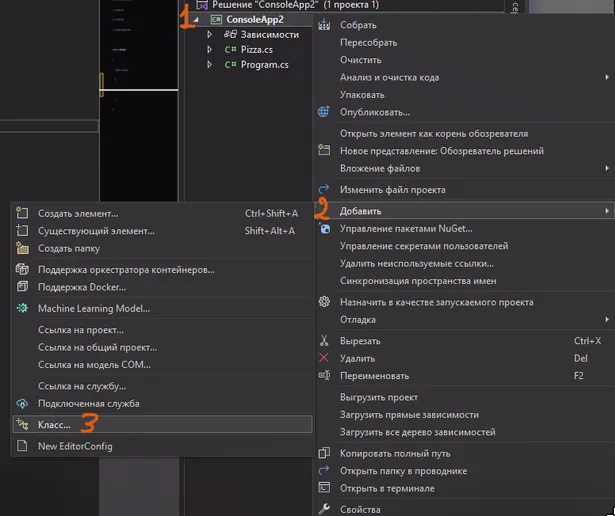Expand the Program.cs tree node
This screenshot has width=615, height=516.
click(209, 64)
